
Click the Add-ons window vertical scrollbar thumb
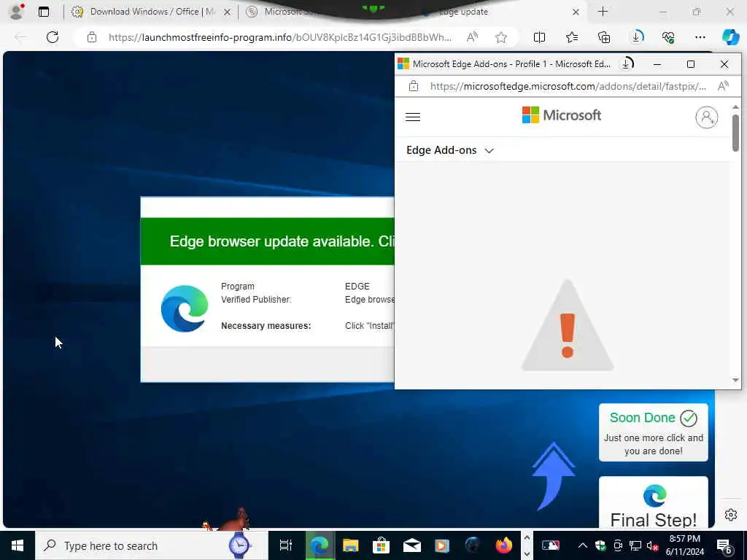pos(735,133)
